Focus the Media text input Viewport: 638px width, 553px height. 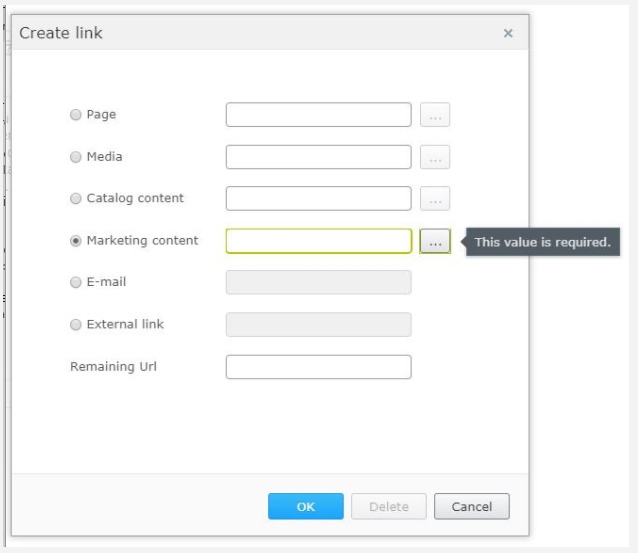click(318, 157)
